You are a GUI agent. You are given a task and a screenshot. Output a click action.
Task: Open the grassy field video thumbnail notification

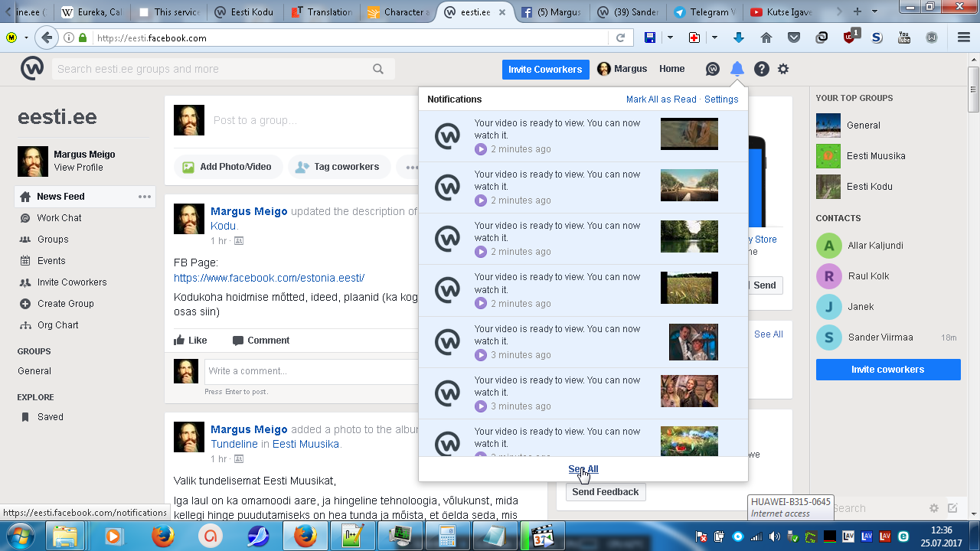click(x=689, y=288)
